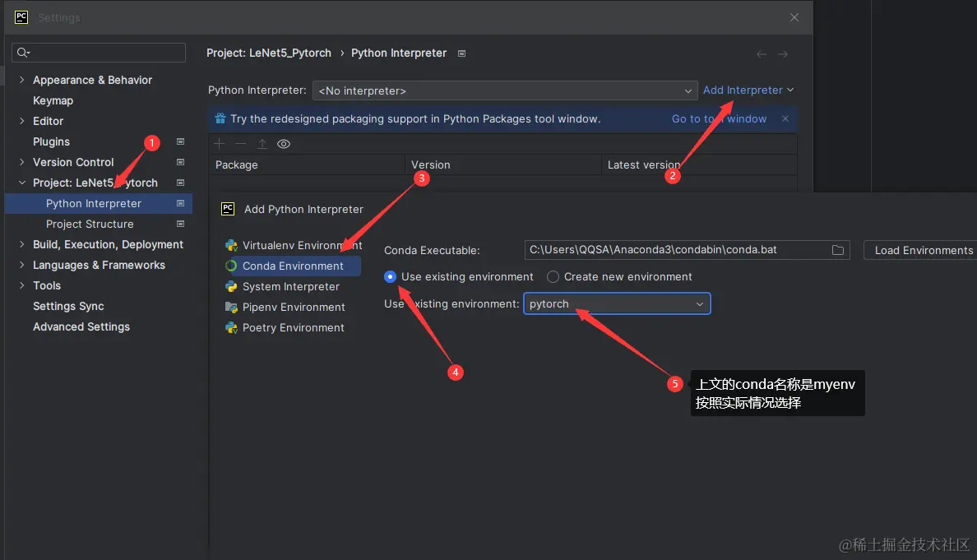Close the Settings window
The width and height of the screenshot is (977, 560).
click(794, 16)
